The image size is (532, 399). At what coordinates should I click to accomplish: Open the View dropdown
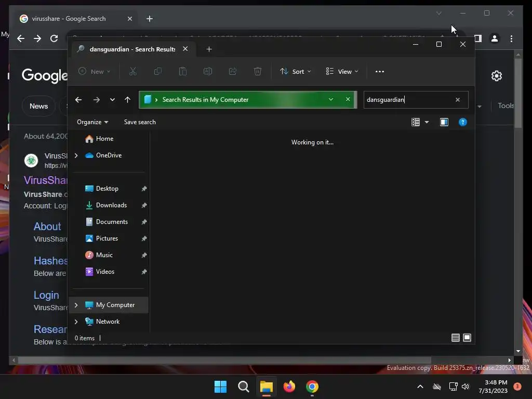point(342,72)
